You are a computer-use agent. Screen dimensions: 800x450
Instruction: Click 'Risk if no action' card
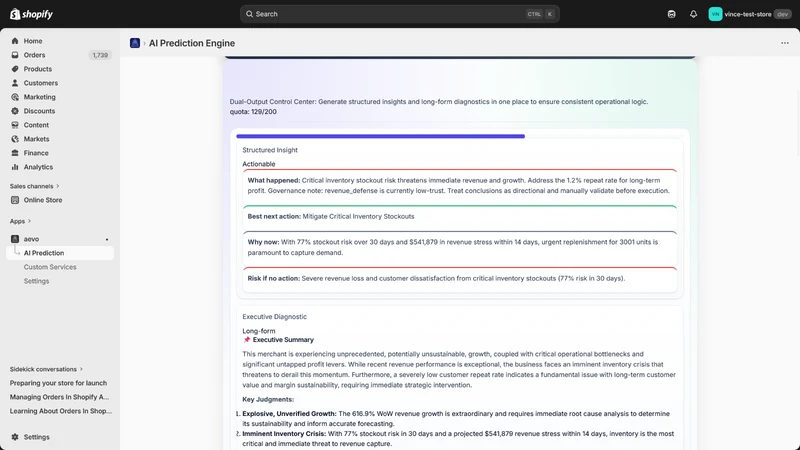[460, 280]
